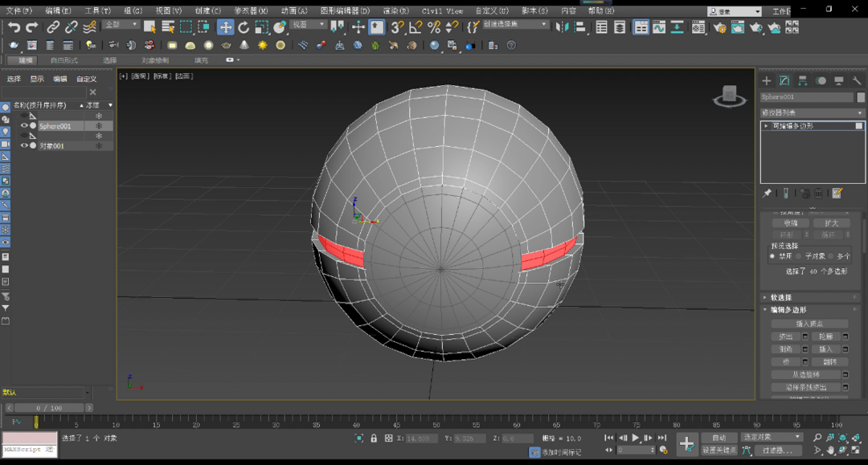Click the Sphere001 object color swatch

[861, 96]
